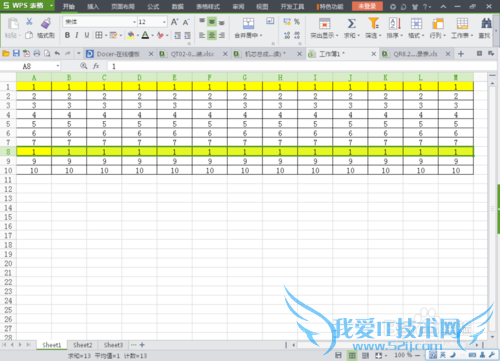Open the borders dropdown arrow
This screenshot has height=361, width=500.
[106, 35]
